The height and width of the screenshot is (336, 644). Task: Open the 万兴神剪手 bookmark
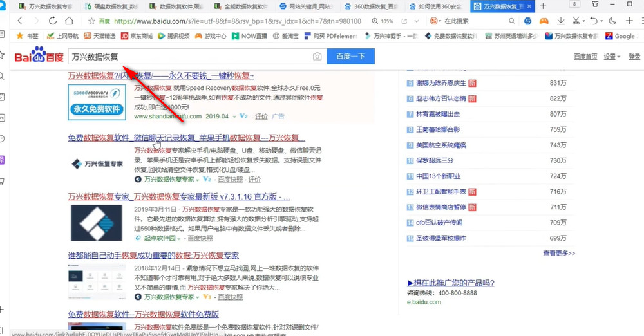(391, 36)
